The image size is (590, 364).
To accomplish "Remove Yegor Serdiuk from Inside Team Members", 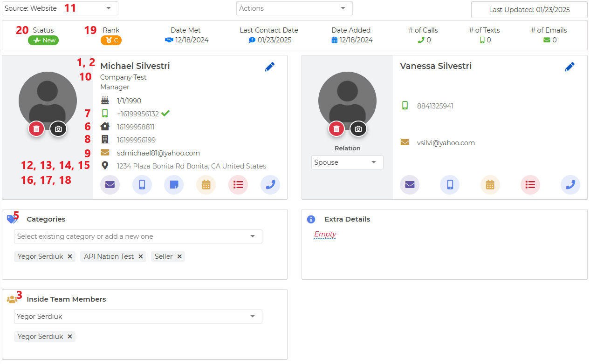I will tap(69, 337).
